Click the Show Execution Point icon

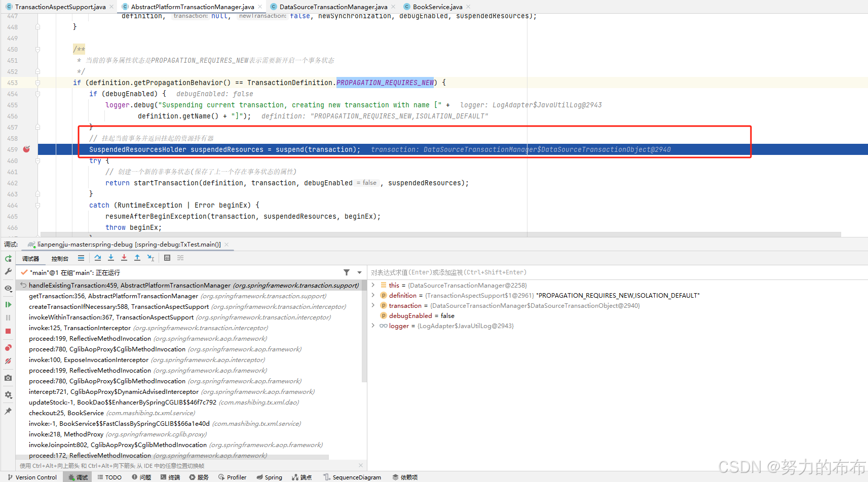[81, 258]
